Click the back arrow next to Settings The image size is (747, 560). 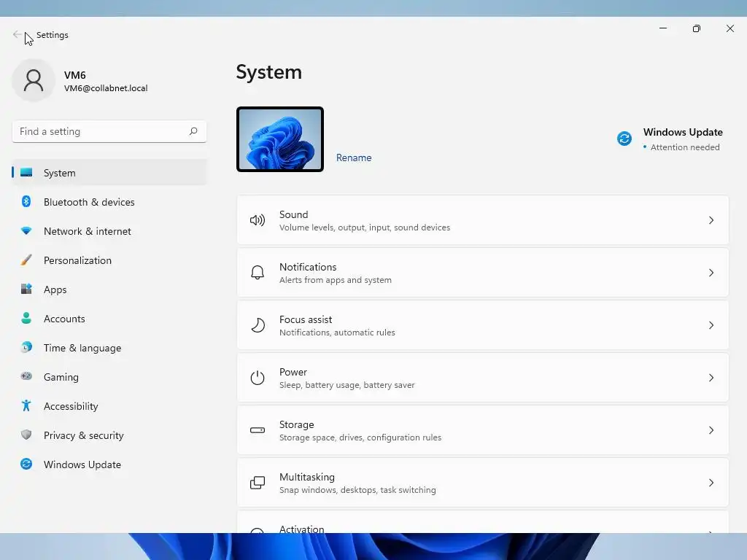(17, 34)
